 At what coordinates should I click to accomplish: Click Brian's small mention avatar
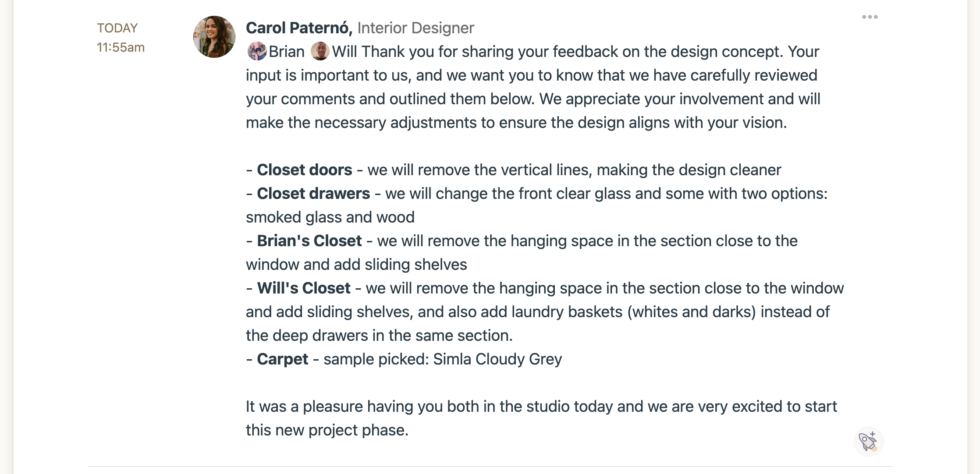tap(257, 51)
